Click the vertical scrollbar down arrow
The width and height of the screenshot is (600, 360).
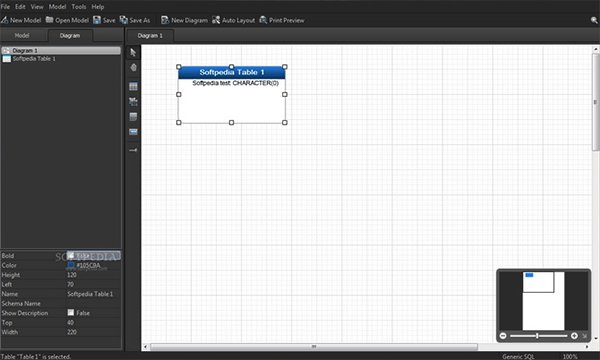click(x=595, y=339)
